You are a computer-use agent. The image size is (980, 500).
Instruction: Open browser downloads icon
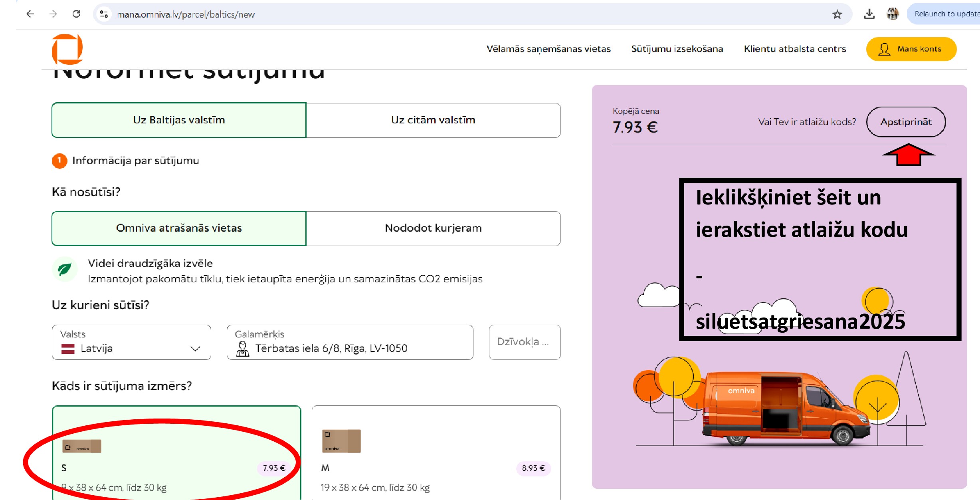[869, 14]
